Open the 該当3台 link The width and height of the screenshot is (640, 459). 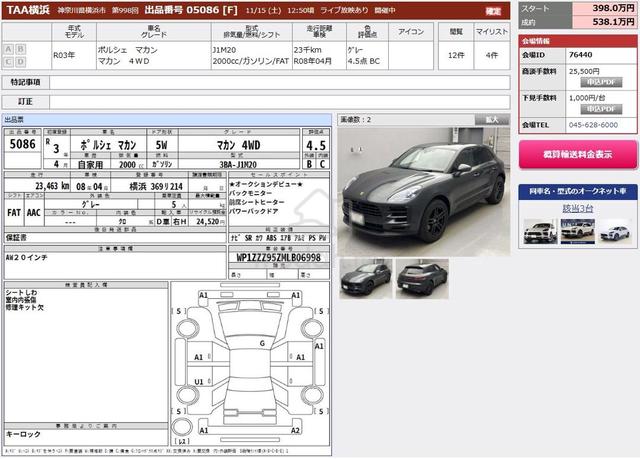pos(578,208)
